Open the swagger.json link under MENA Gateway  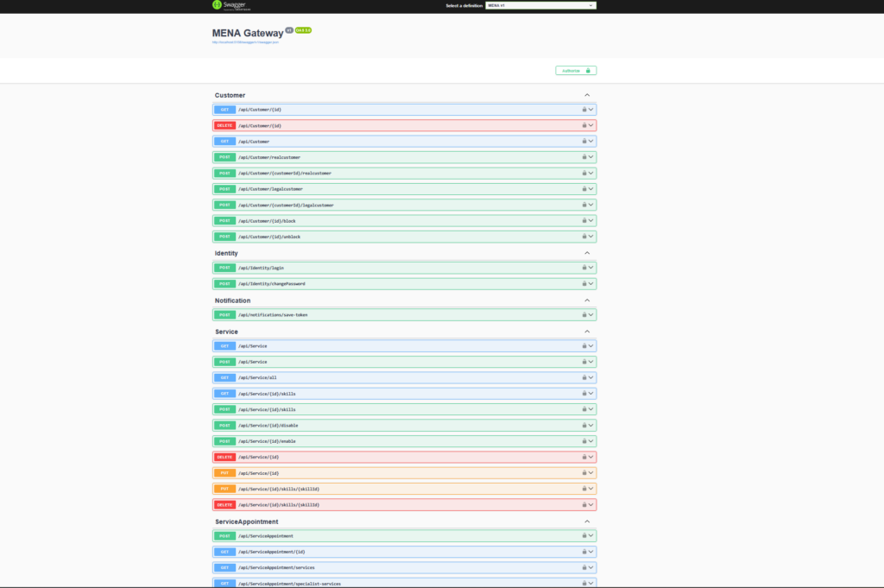click(x=245, y=42)
